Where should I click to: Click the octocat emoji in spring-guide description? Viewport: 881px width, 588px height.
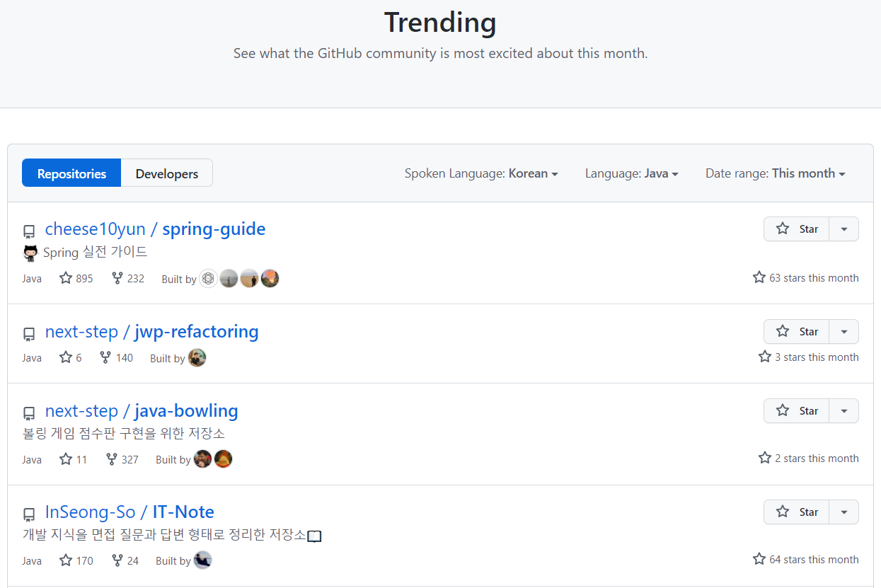[x=30, y=253]
